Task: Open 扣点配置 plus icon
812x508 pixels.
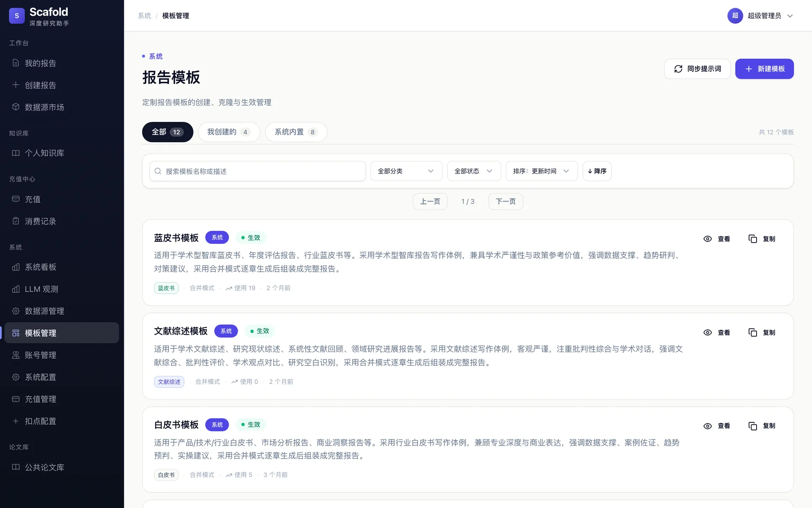Action: 16,421
